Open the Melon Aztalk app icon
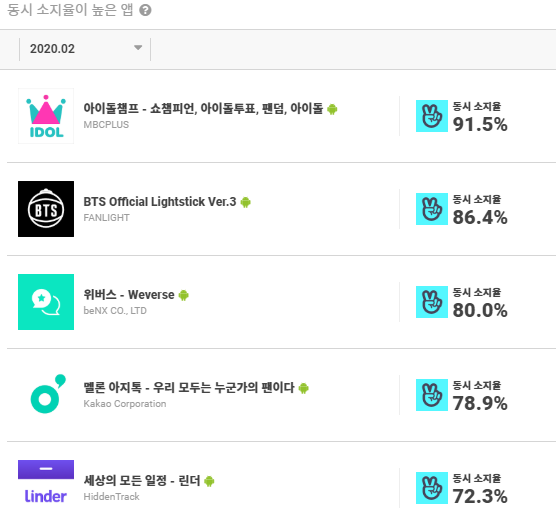The height and width of the screenshot is (530, 556). (x=46, y=395)
